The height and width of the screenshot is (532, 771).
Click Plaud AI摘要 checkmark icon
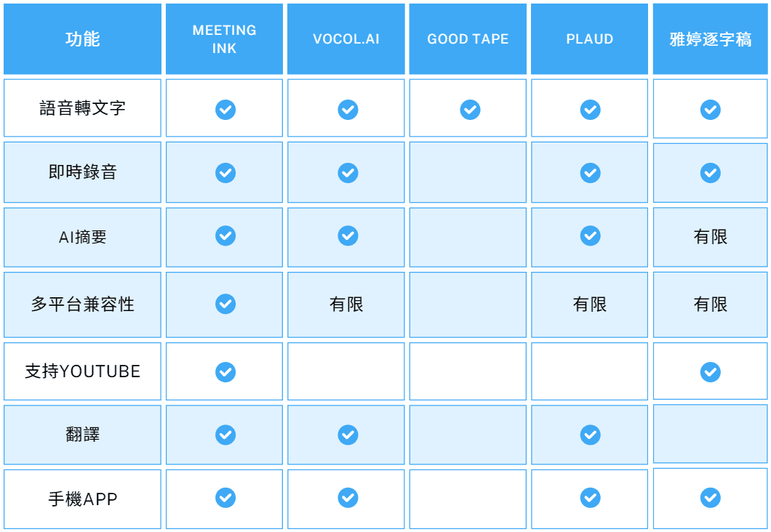[x=590, y=236]
